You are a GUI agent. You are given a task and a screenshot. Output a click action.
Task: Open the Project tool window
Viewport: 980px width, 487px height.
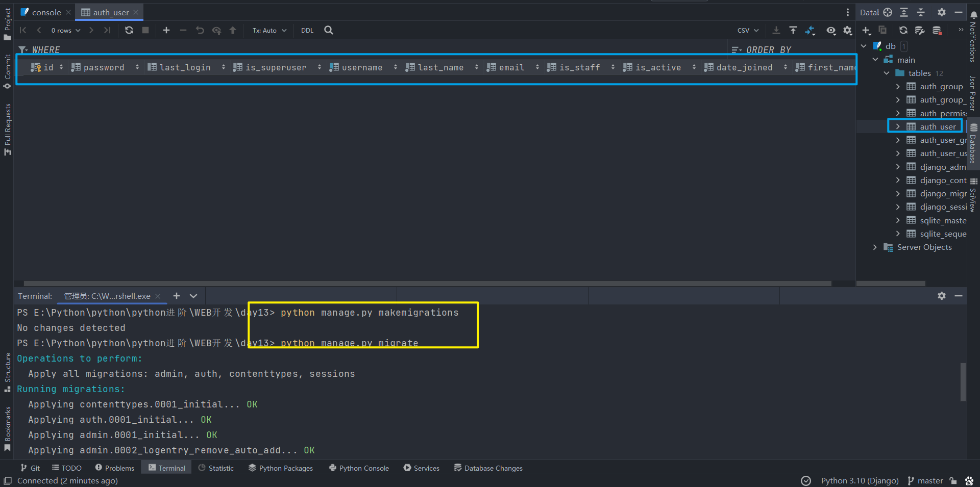click(x=7, y=24)
